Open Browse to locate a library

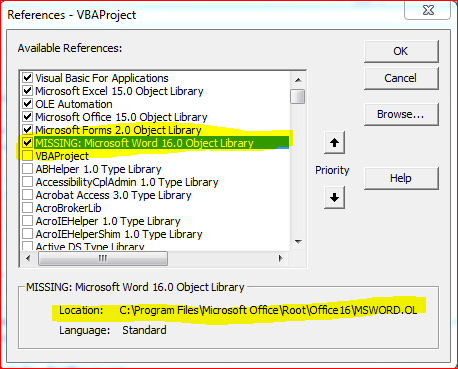(401, 114)
